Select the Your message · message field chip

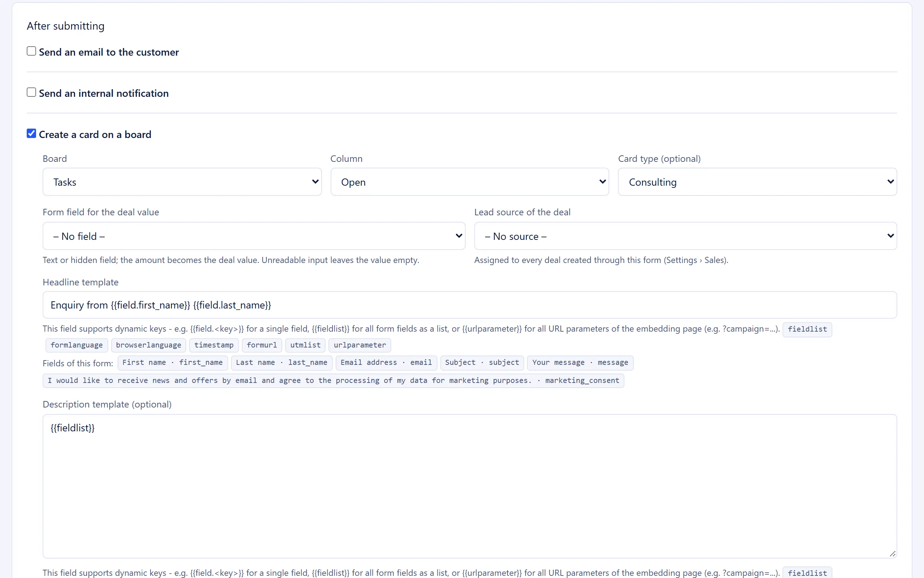[x=580, y=363]
